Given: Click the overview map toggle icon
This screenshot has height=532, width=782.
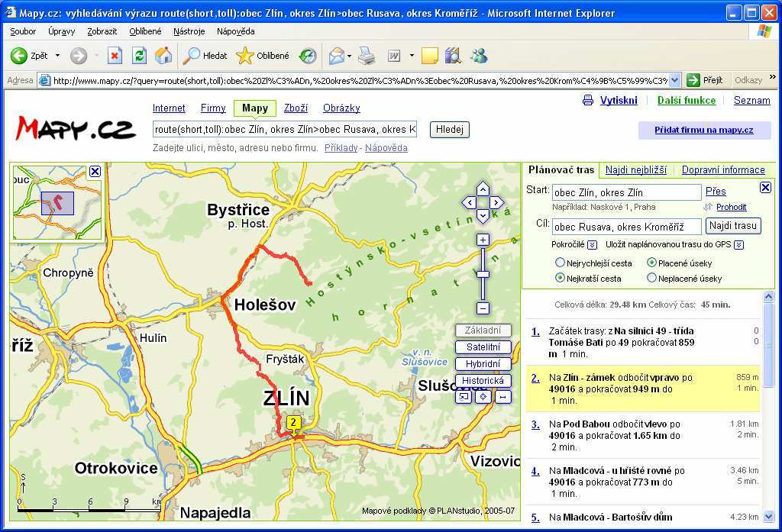Looking at the screenshot, I should [x=464, y=397].
